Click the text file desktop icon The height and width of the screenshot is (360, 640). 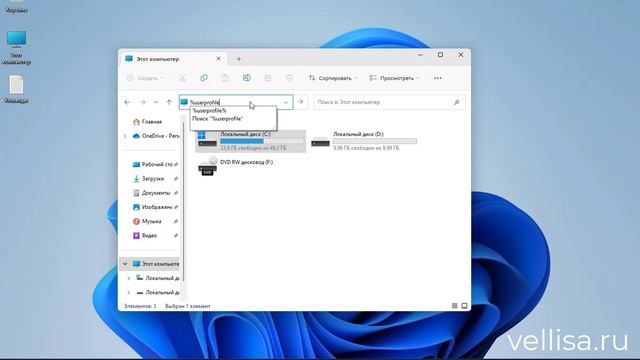[x=16, y=89]
